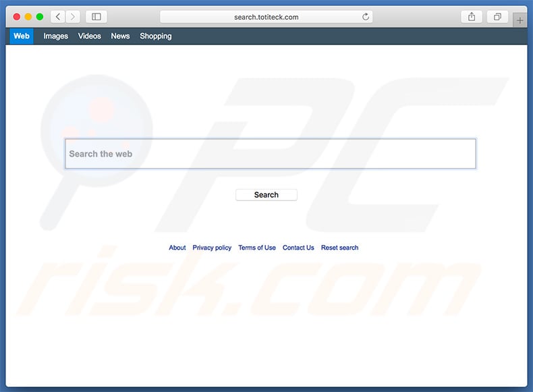
Task: Close the window with the red button
Action: [17, 17]
